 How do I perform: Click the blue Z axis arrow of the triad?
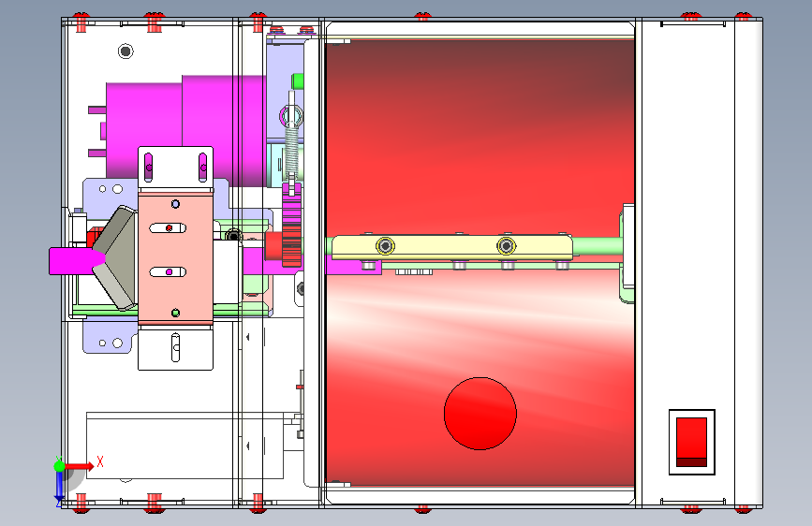pyautogui.click(x=59, y=488)
